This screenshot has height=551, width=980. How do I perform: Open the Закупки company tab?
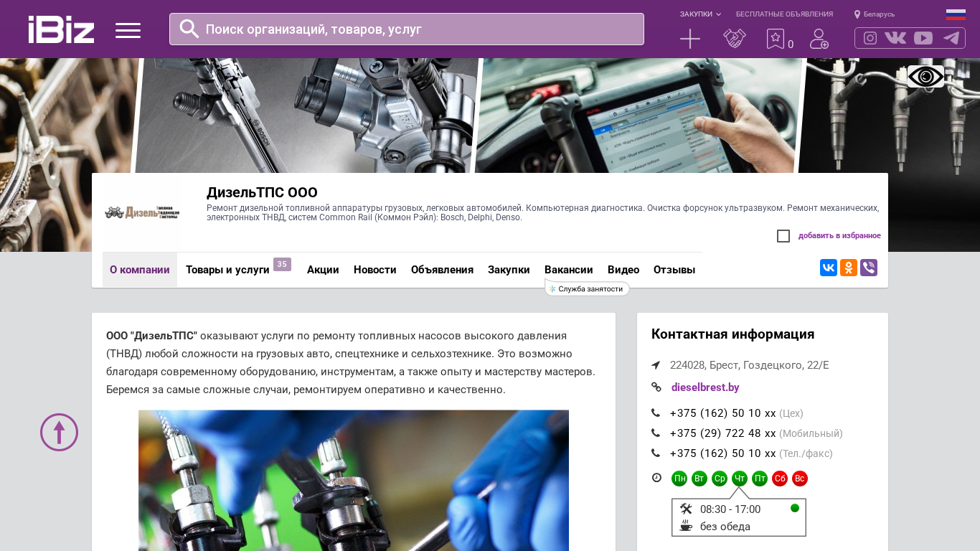coord(509,270)
